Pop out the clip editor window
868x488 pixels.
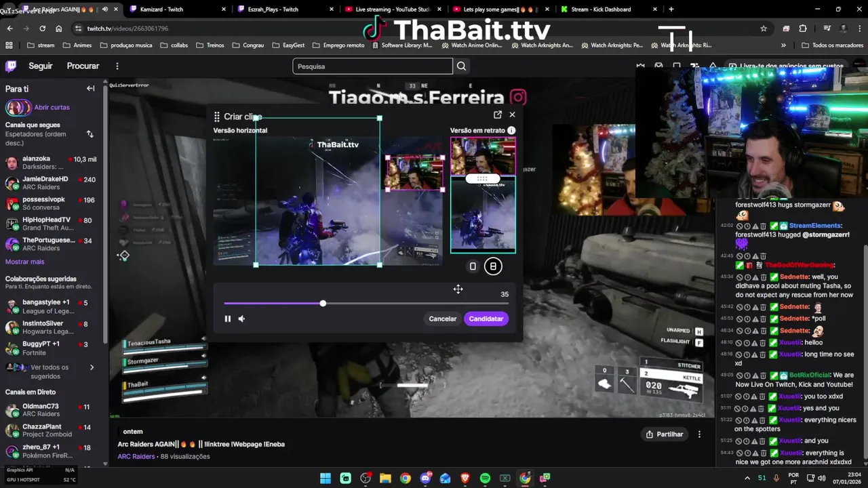pos(498,115)
